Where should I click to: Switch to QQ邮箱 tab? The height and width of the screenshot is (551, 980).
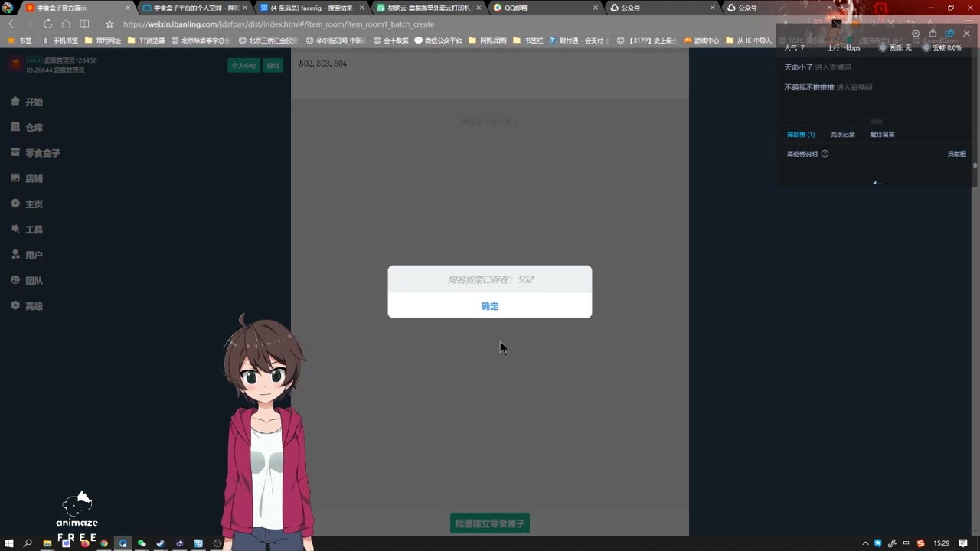tap(544, 8)
